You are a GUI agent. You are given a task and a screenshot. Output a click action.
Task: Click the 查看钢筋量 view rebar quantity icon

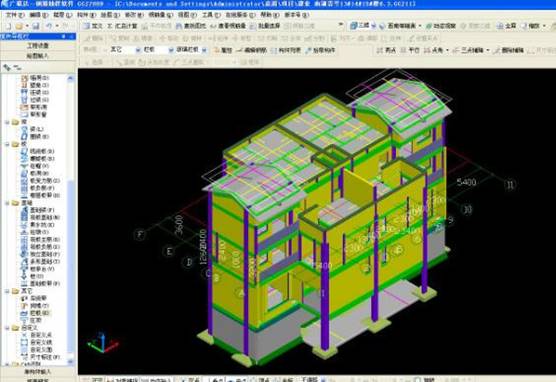pyautogui.click(x=228, y=26)
